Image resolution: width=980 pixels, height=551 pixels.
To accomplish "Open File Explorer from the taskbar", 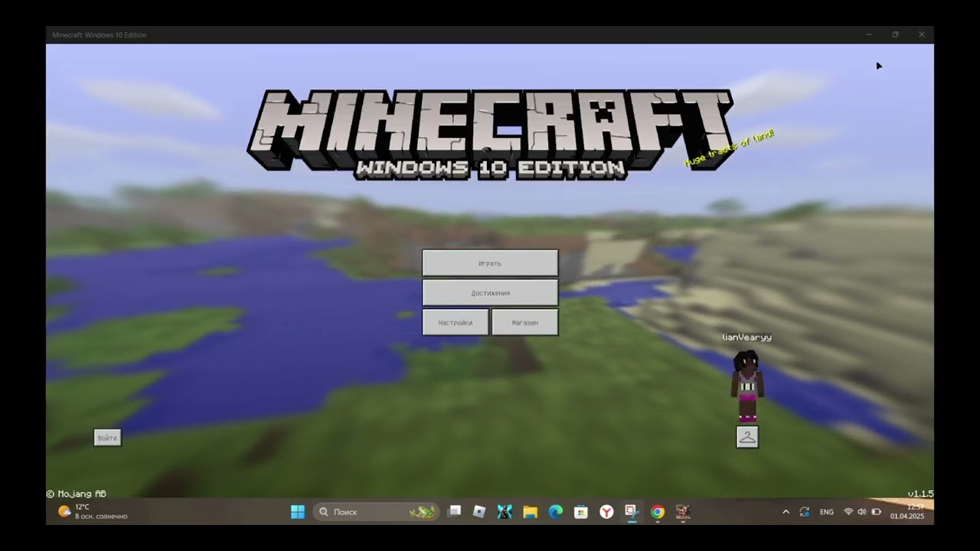I will pos(530,512).
